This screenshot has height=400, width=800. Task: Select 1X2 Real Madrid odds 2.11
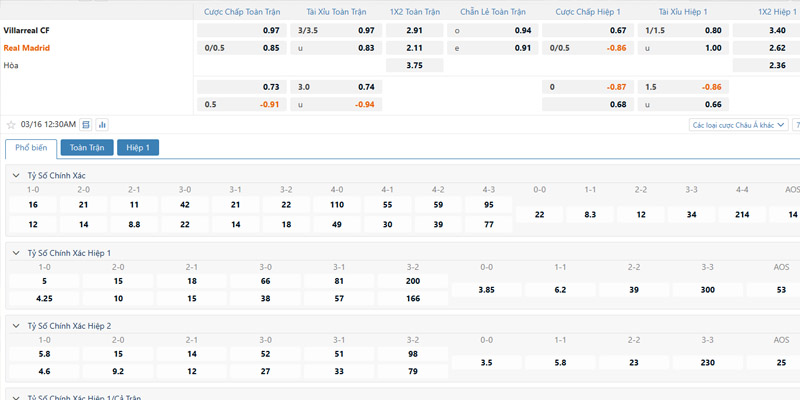[x=415, y=48]
